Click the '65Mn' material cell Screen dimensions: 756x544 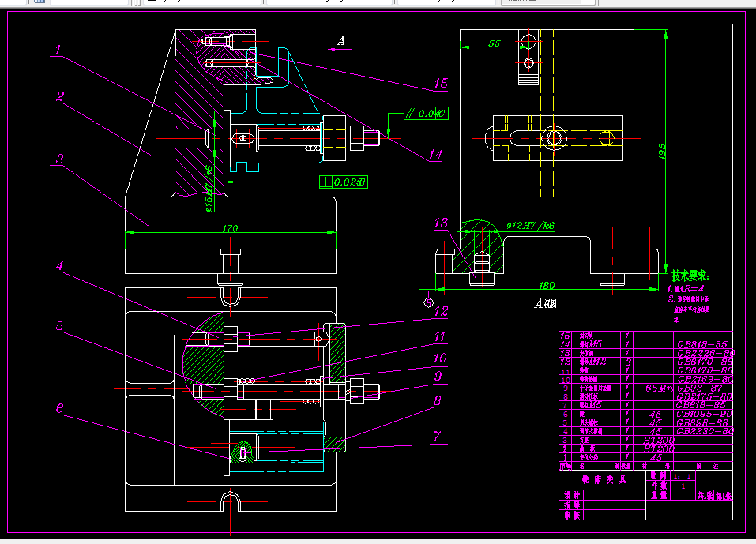point(659,388)
